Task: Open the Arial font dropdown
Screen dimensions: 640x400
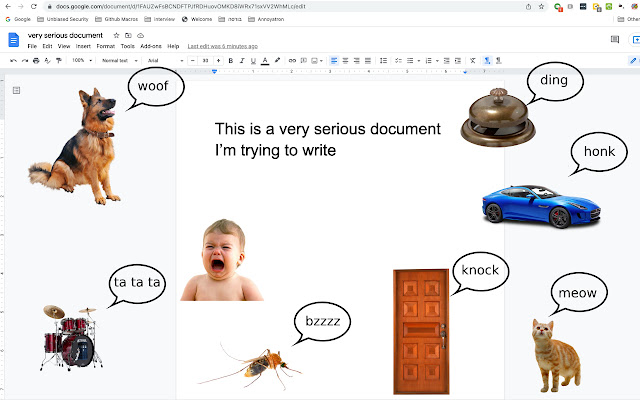Action: click(162, 60)
